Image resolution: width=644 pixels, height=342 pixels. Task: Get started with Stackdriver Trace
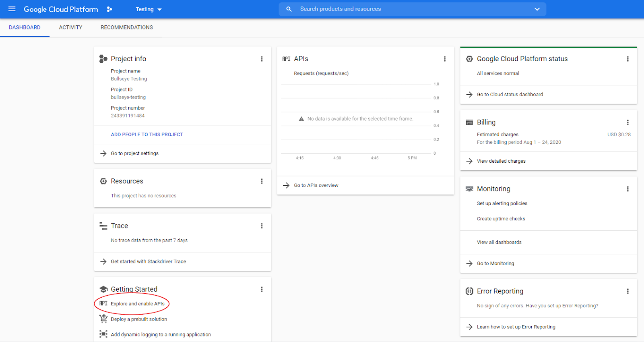pos(149,261)
